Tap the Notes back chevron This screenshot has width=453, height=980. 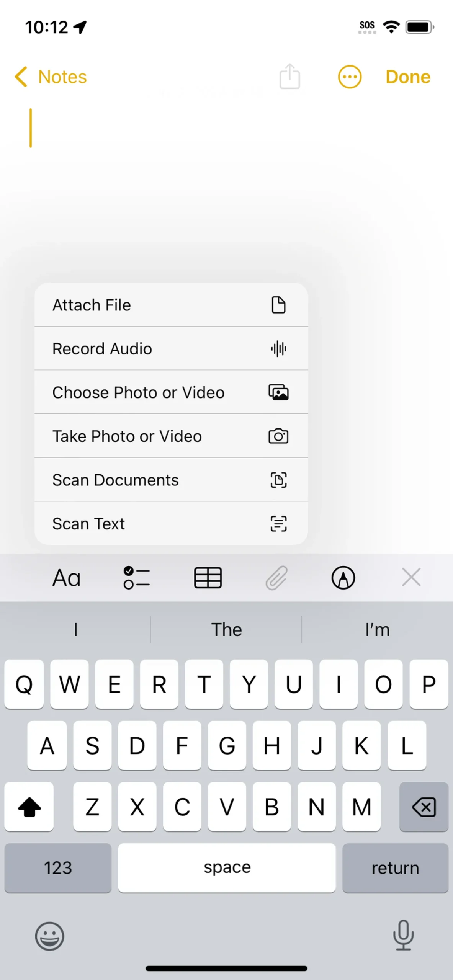click(21, 77)
